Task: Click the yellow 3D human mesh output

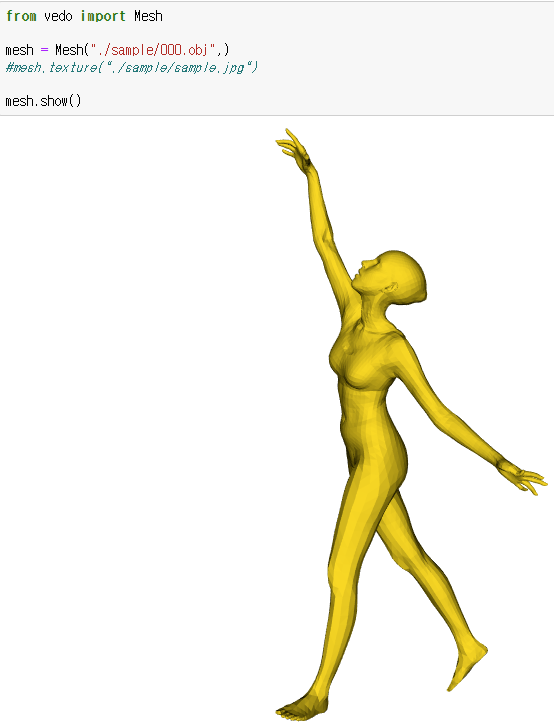Action: click(411, 424)
